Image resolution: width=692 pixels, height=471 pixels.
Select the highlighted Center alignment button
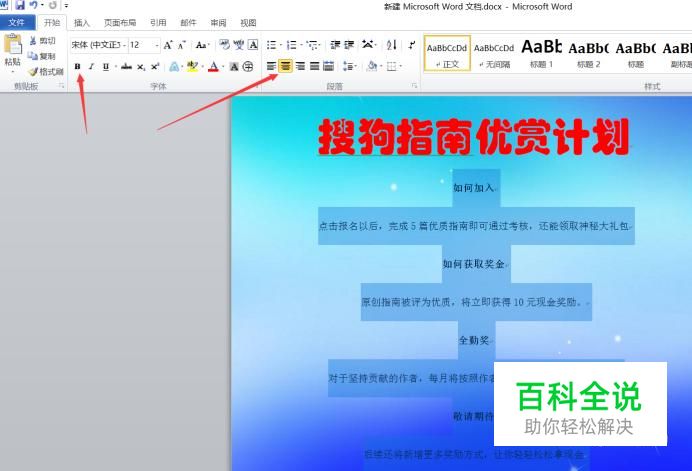pyautogui.click(x=286, y=66)
